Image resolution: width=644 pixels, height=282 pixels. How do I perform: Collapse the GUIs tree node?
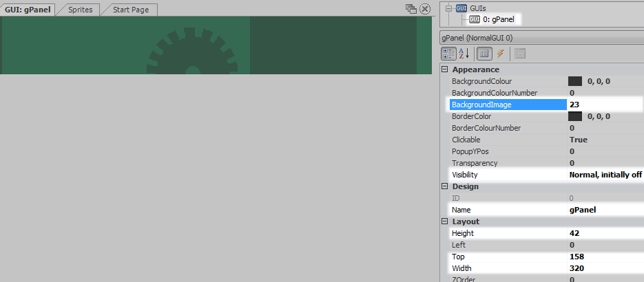(448, 8)
